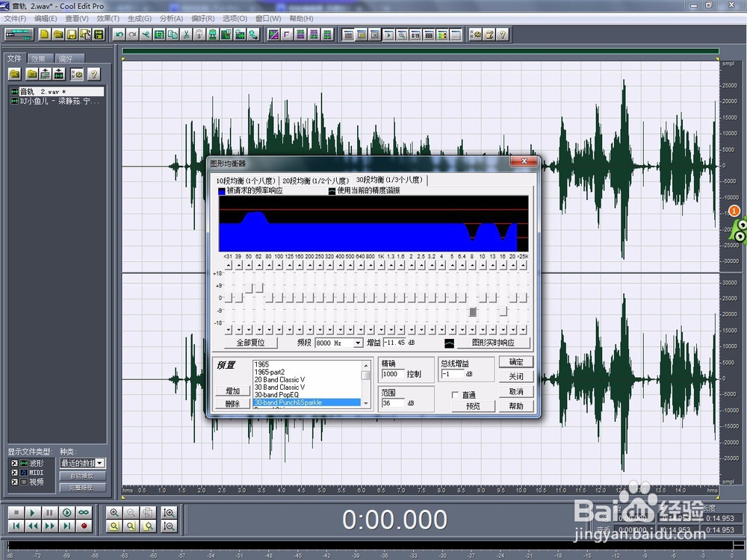Select the DJ小鱼儿 file entry
The height and width of the screenshot is (560, 747).
coord(58,102)
